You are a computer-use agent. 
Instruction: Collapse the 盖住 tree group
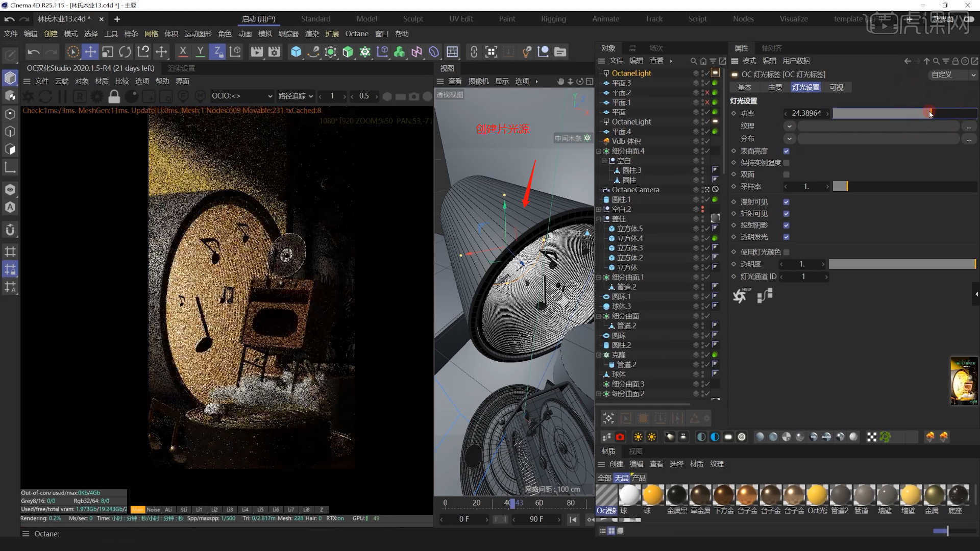point(599,219)
